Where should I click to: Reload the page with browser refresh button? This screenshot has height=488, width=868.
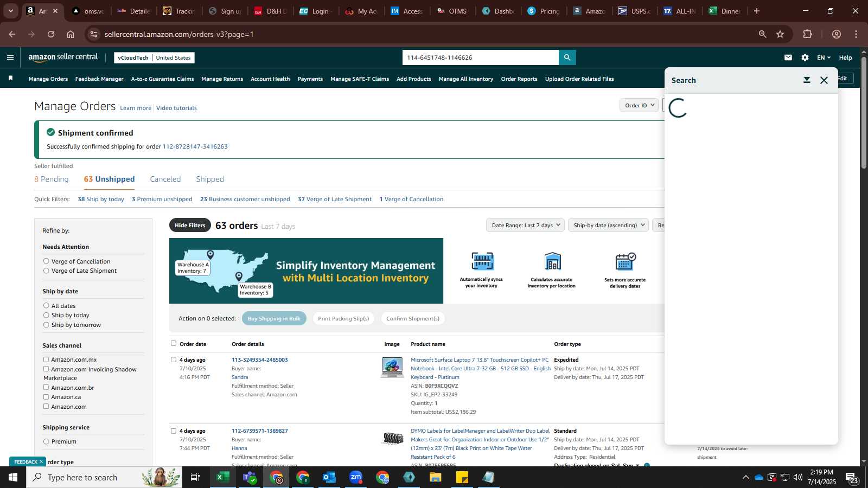pos(51,34)
